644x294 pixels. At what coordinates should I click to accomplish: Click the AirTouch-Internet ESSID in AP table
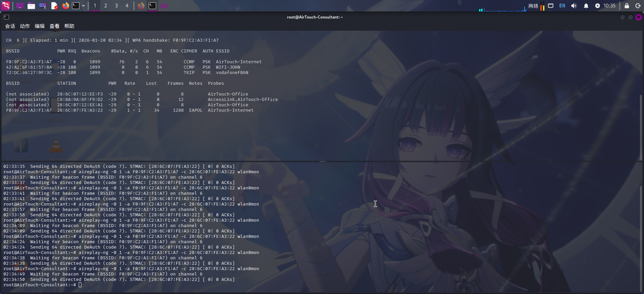point(239,62)
